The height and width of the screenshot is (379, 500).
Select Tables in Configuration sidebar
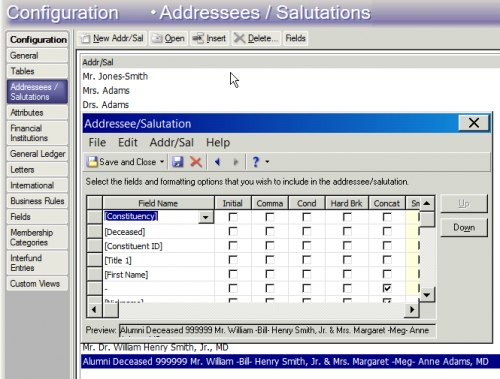37,71
